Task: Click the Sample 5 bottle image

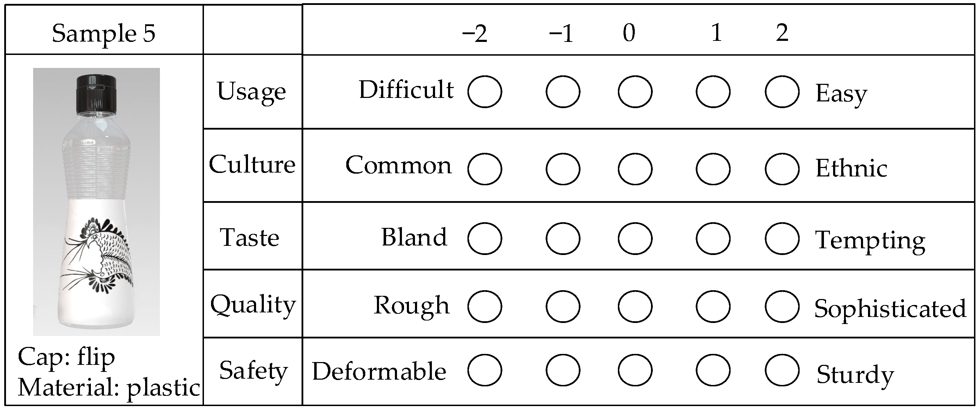Action: tap(96, 201)
